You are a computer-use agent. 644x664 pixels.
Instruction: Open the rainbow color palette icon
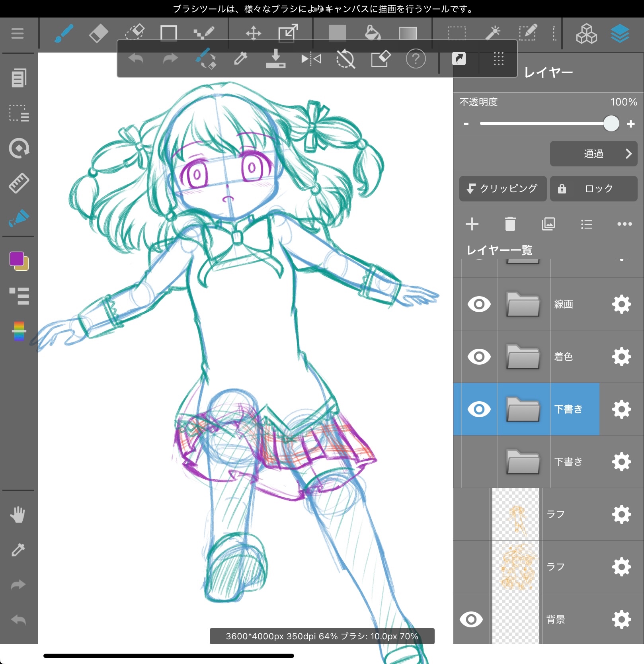(x=19, y=331)
